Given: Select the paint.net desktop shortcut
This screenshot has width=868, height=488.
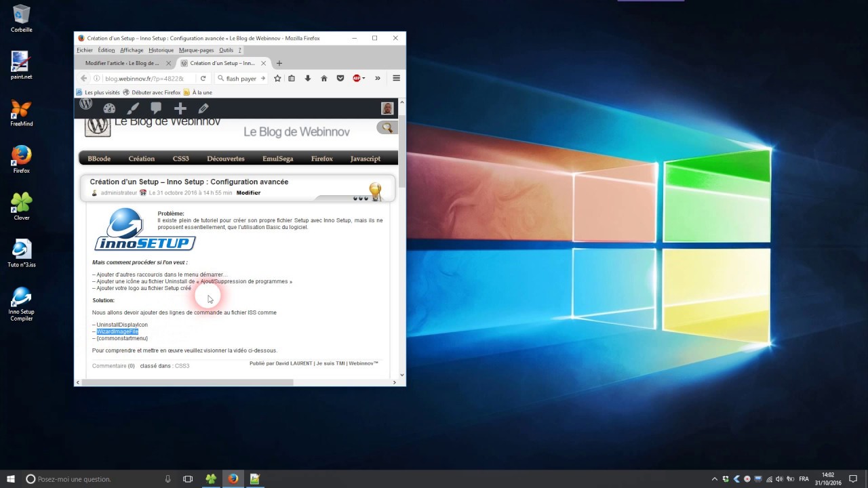Looking at the screenshot, I should pos(21,66).
